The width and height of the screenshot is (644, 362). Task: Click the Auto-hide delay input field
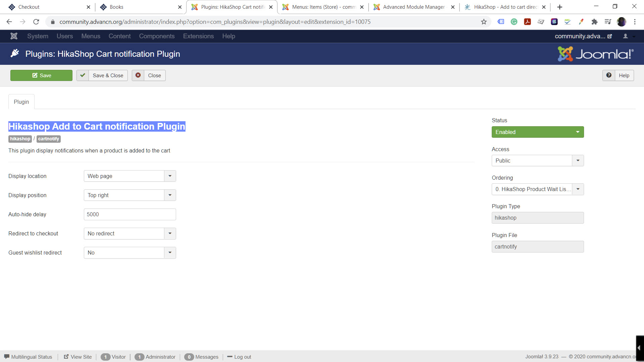(130, 214)
